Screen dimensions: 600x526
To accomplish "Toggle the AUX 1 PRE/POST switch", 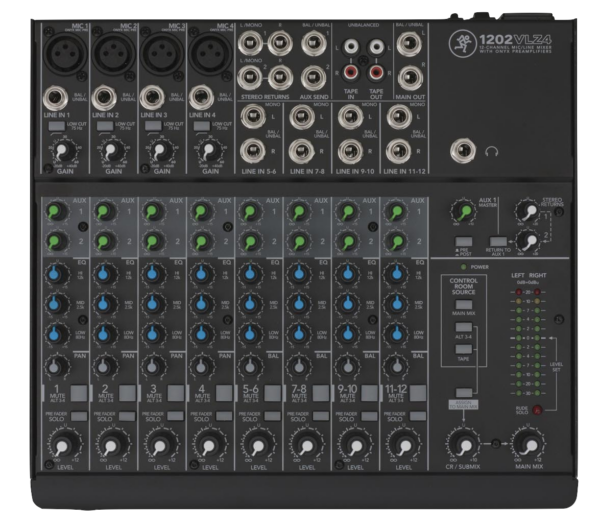I will pyautogui.click(x=463, y=241).
